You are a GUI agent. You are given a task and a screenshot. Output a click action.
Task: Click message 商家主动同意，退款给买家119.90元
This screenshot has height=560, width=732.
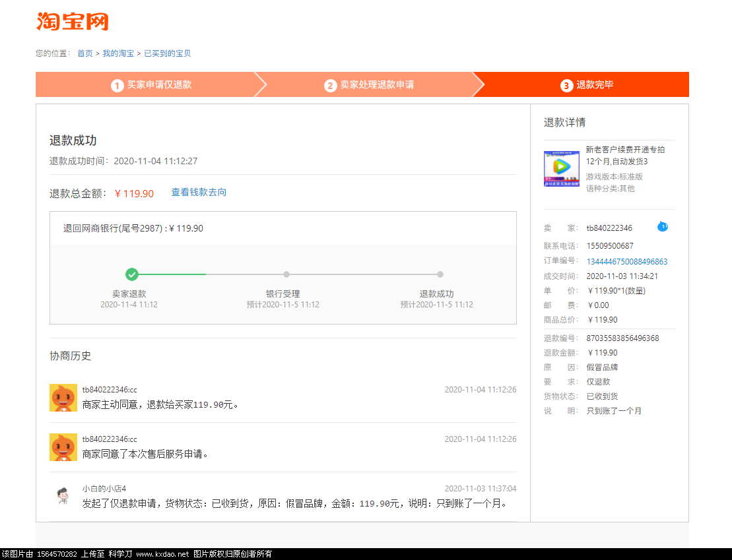point(160,404)
